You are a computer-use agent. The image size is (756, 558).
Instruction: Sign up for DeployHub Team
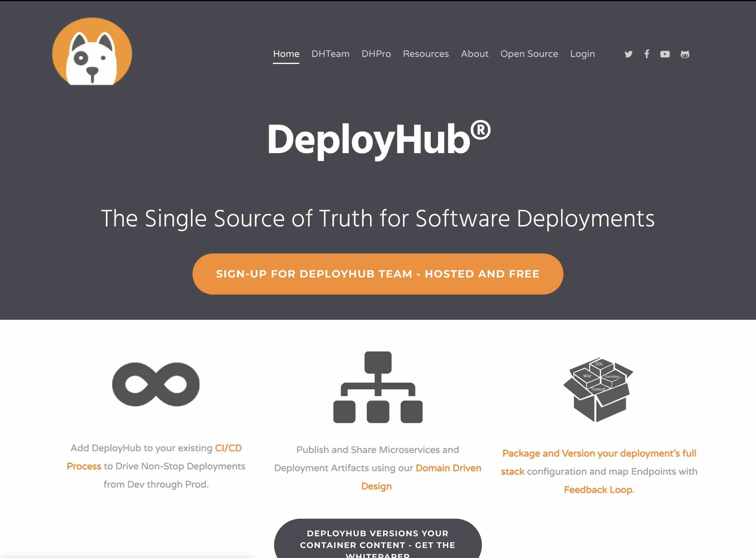[x=378, y=274]
